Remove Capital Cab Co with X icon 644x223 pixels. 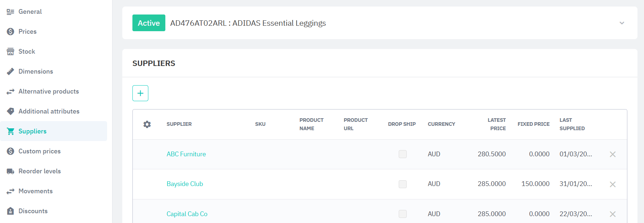613,214
